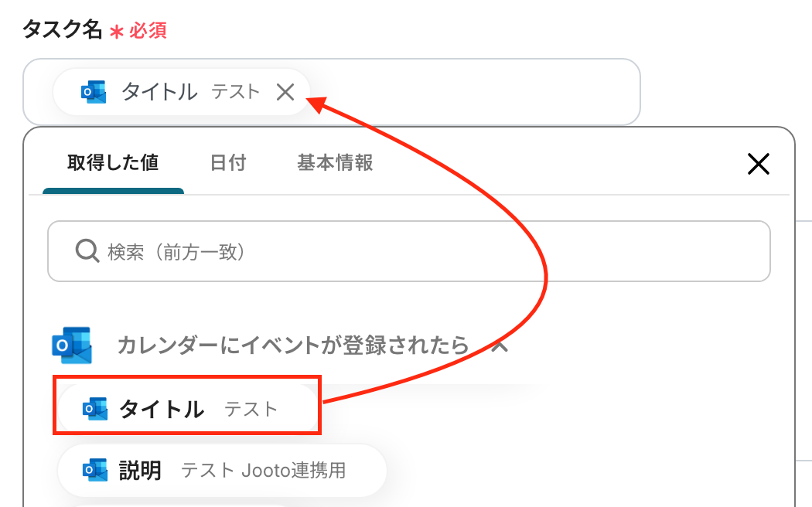Click the テスト Jooto連携用 sample text
This screenshot has height=507, width=812.
pyautogui.click(x=263, y=470)
